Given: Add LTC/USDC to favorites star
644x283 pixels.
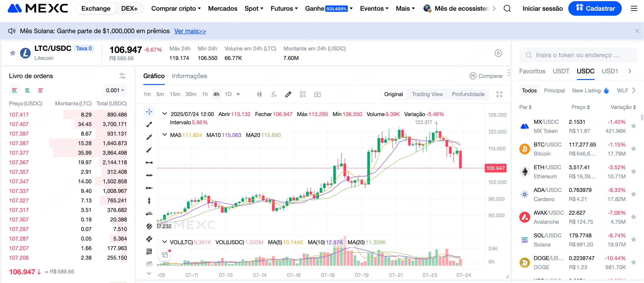Looking at the screenshot, I should click(12, 53).
